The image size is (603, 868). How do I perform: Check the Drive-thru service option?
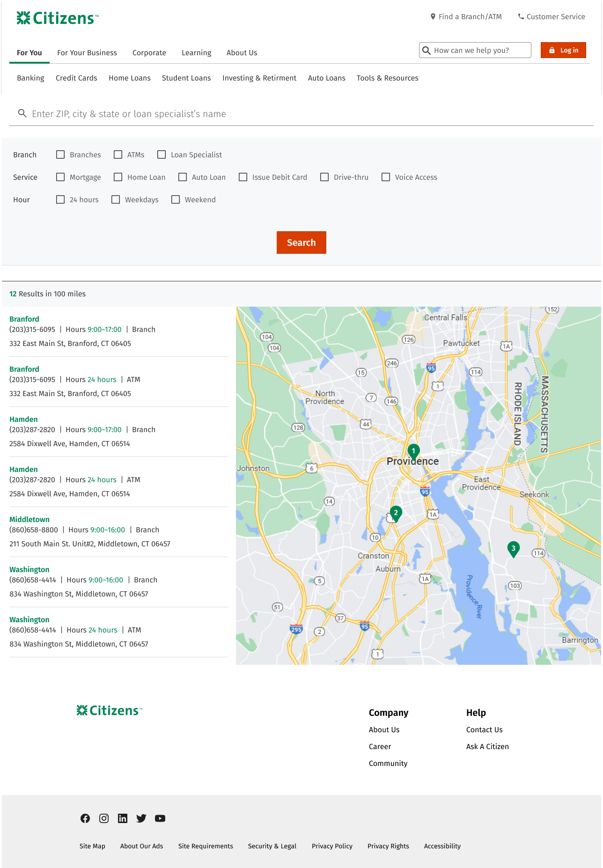(x=324, y=177)
